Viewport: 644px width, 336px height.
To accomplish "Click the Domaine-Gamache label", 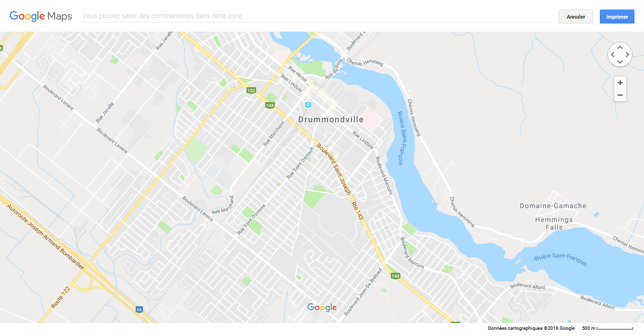I will [553, 206].
